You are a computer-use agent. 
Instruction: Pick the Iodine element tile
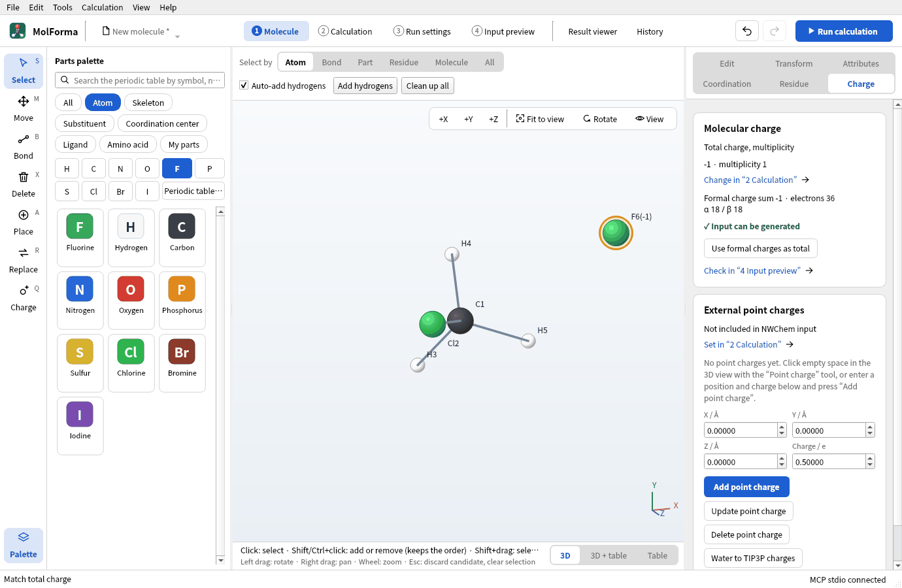[x=80, y=425]
